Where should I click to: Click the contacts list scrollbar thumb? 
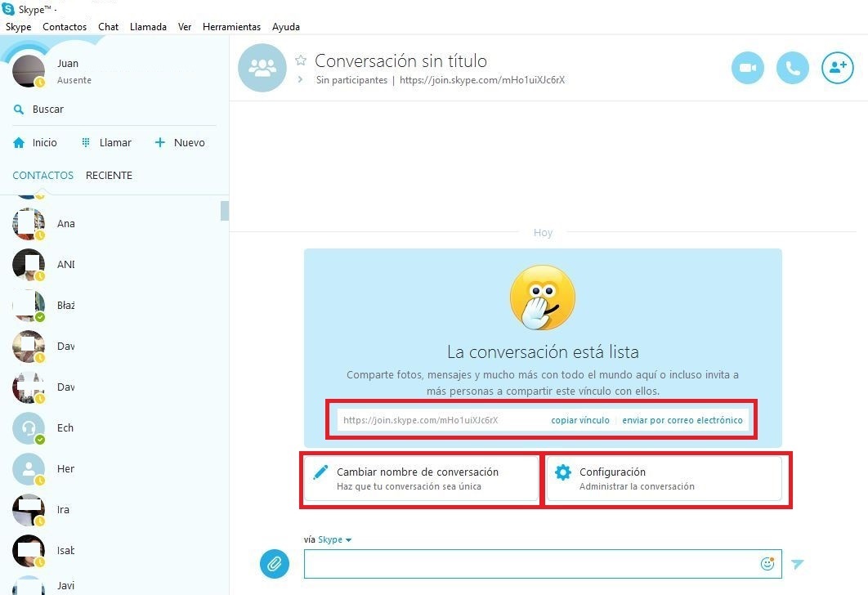pos(224,211)
